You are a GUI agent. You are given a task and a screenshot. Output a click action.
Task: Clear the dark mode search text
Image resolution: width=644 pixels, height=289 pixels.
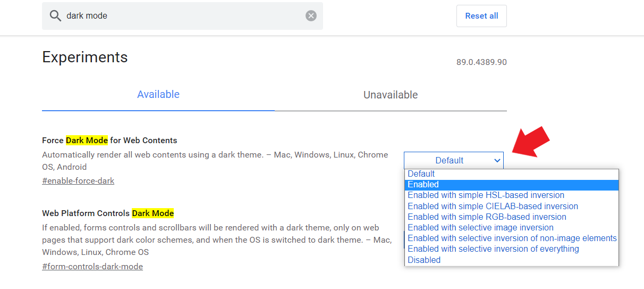[311, 16]
